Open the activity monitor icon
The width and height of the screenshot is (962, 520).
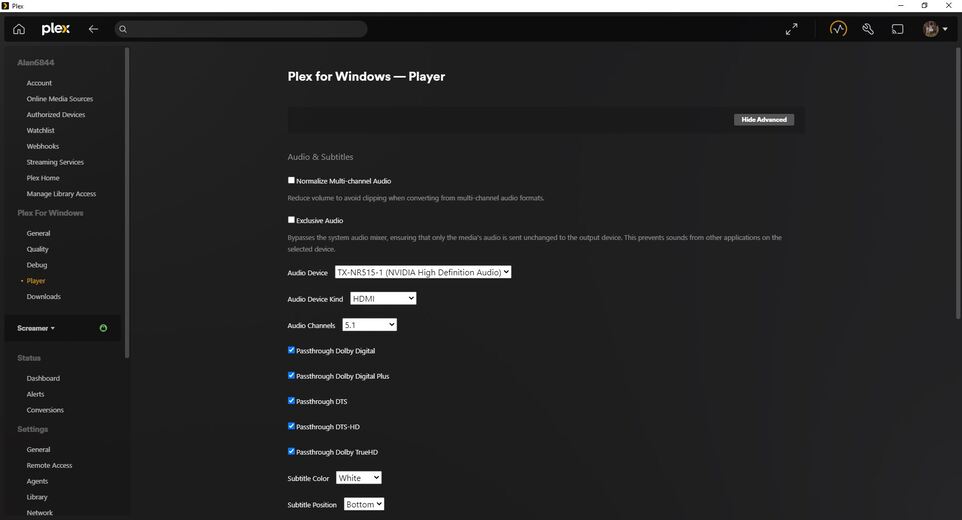pyautogui.click(x=838, y=28)
